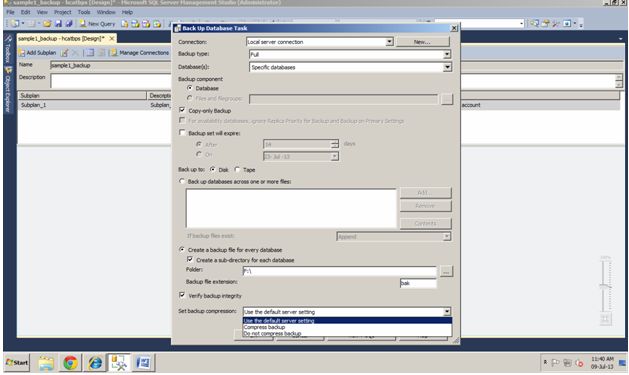
Task: Click the first icon in top-right toolbar group
Action: click(534, 24)
